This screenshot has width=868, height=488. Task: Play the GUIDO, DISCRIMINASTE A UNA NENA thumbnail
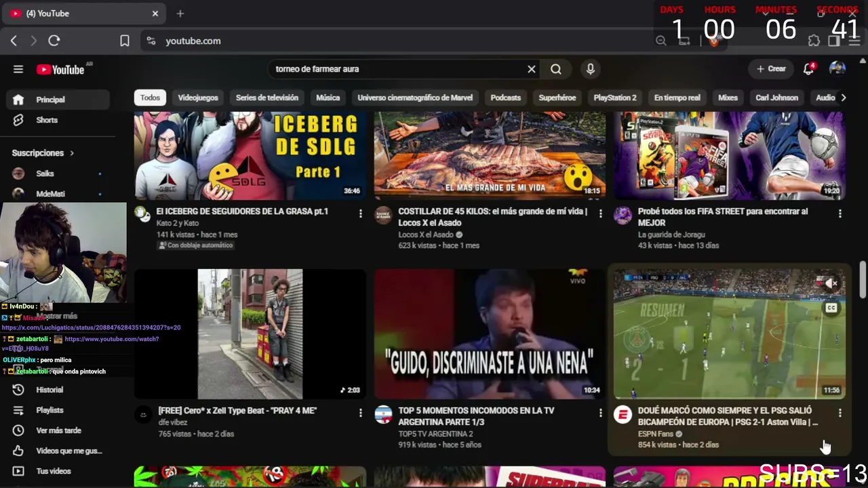coord(490,334)
